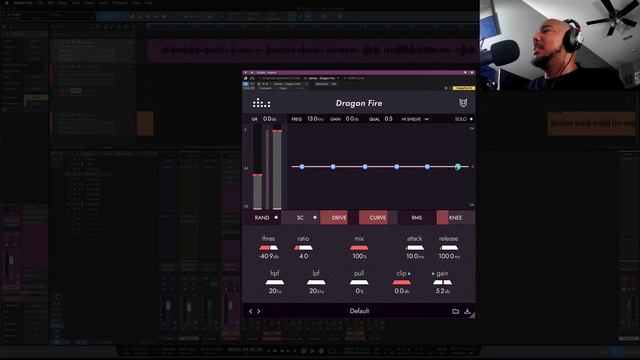
Task: Select the fifth blue EQ band node
Action: [427, 167]
